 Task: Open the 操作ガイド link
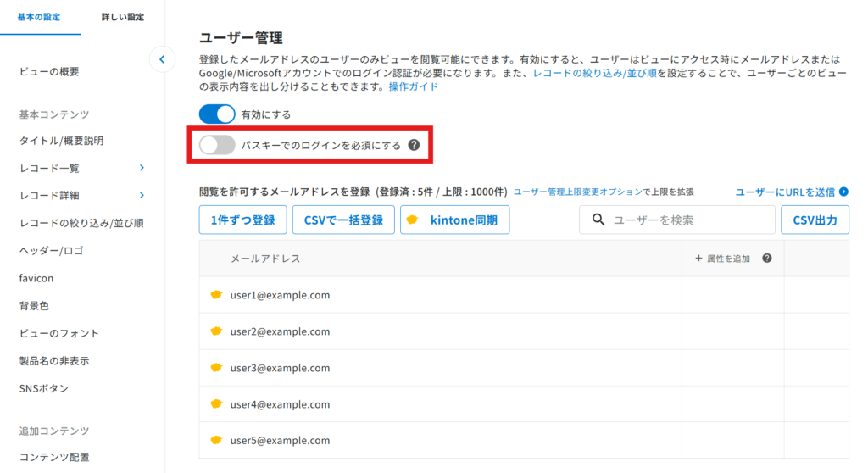[x=414, y=86]
